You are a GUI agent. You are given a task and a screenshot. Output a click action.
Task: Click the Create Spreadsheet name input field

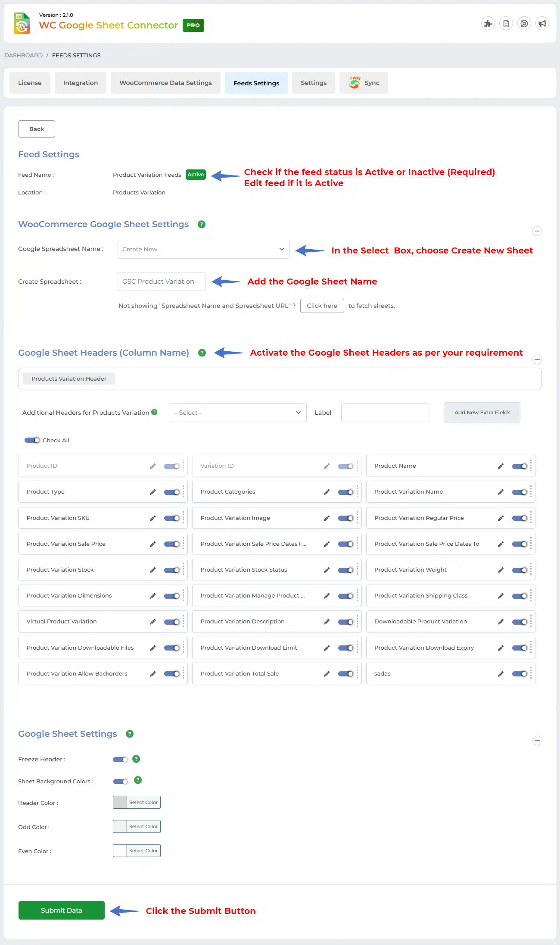coord(161,282)
